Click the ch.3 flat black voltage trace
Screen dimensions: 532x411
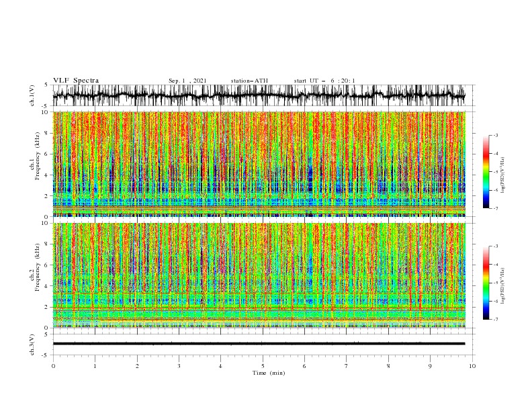(259, 344)
